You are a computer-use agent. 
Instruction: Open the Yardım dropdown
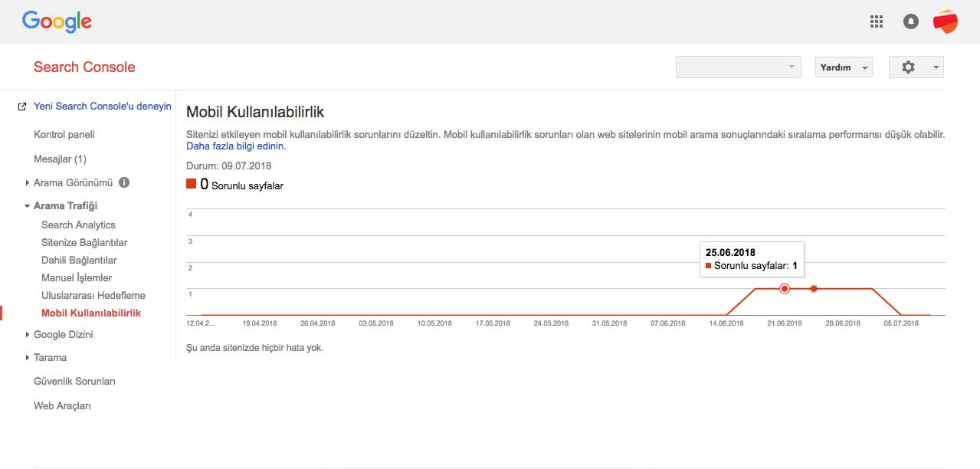point(844,67)
